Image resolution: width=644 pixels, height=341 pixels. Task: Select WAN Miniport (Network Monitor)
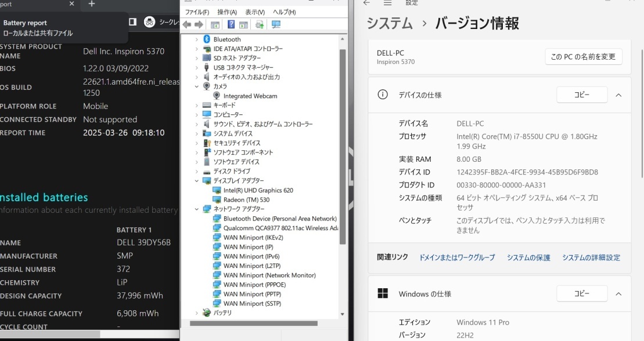269,275
